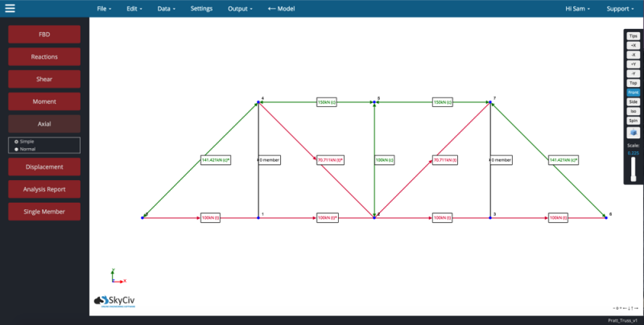Click the Scale slider handle
Image resolution: width=644 pixels, height=325 pixels.
coord(634,178)
